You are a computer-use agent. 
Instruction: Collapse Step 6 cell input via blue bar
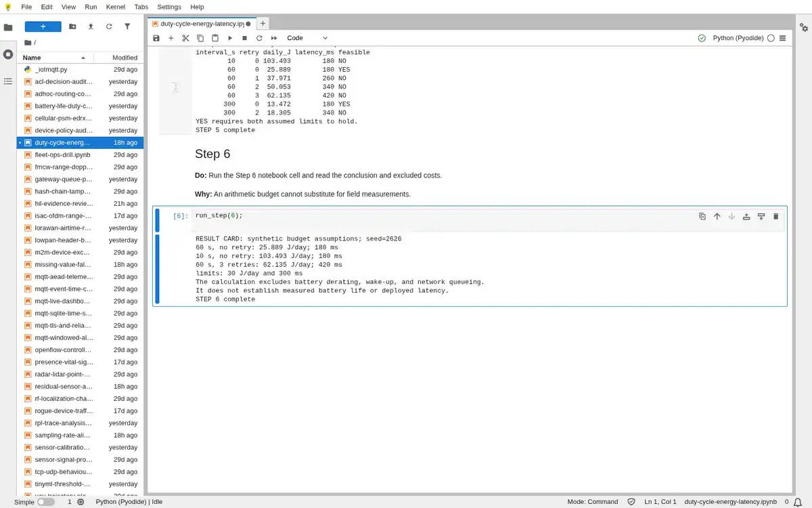[x=157, y=220]
